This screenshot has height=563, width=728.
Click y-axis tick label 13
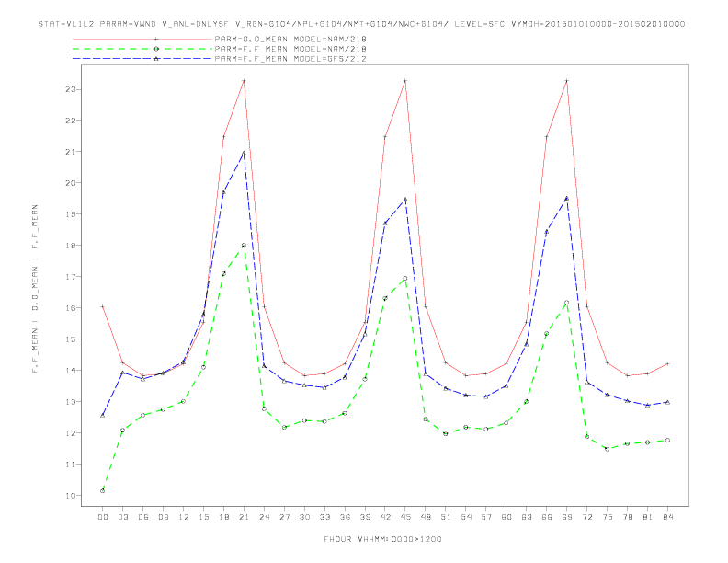click(x=71, y=402)
